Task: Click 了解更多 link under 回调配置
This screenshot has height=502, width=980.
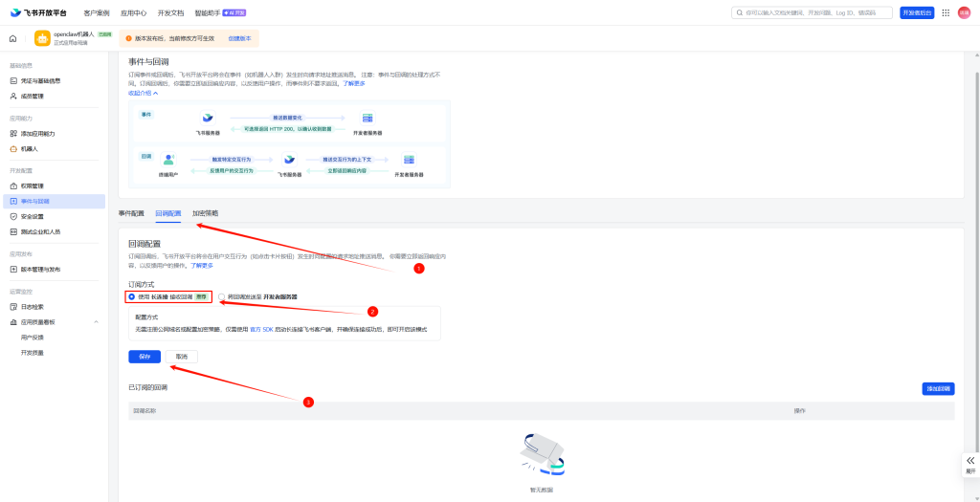Action: [x=201, y=266]
